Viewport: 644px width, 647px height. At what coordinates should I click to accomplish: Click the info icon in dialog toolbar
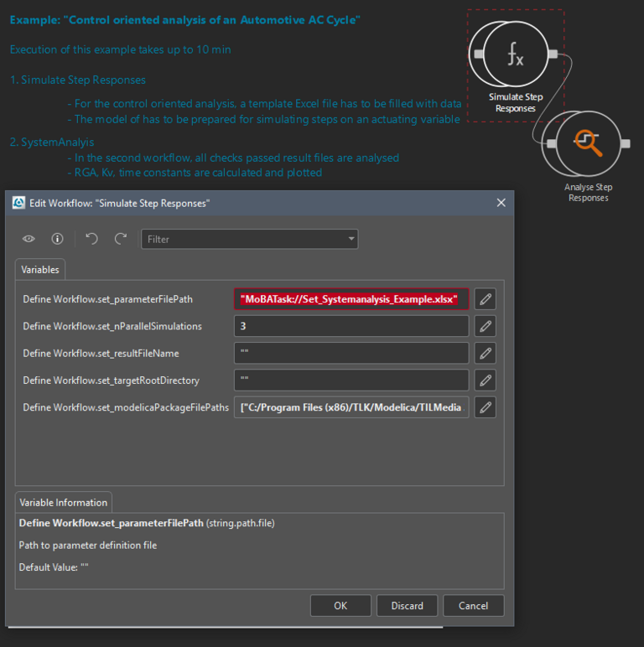pos(57,239)
